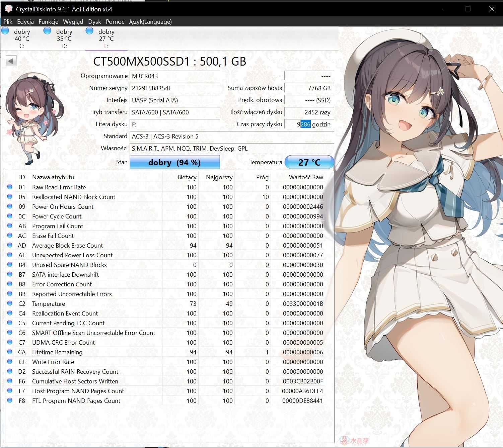Viewport: 503px width, 448px height.
Task: Click status icon of Write Error Rate
Action: 10,362
